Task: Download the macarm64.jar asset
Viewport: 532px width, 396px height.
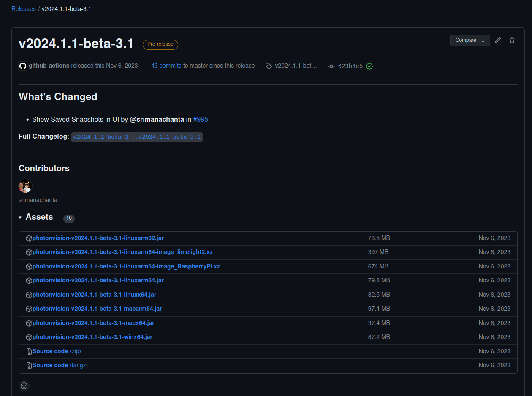Action: (97, 309)
